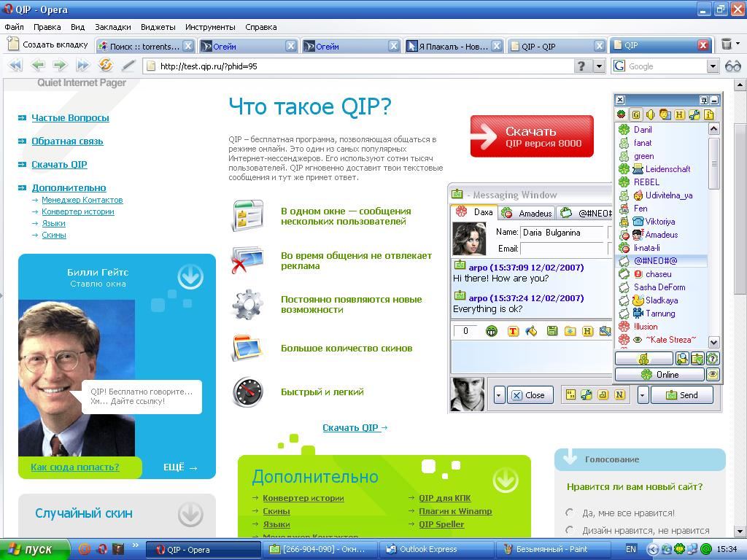Click the dropdown arrow beside the trash can icon

738,44
